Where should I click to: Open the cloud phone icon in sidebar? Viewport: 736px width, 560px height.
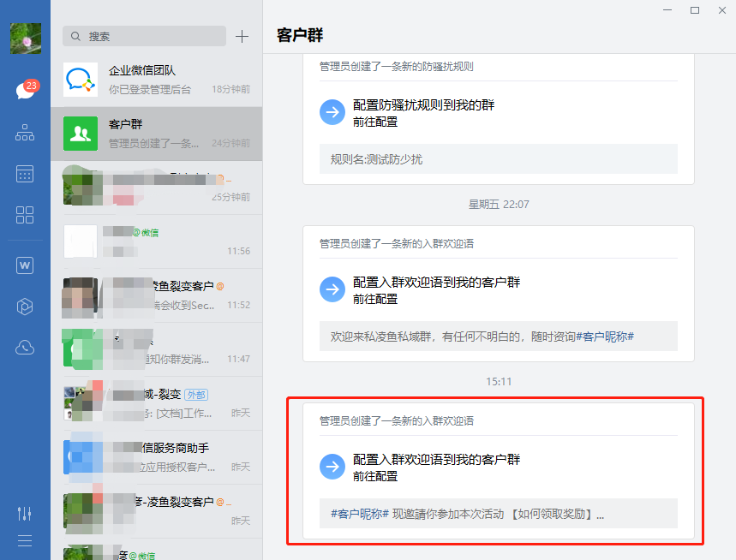[x=25, y=348]
